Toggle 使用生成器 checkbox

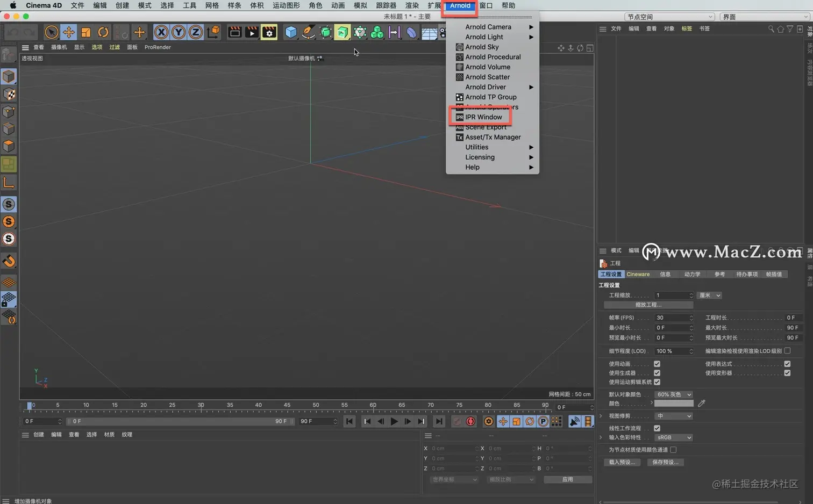(657, 373)
